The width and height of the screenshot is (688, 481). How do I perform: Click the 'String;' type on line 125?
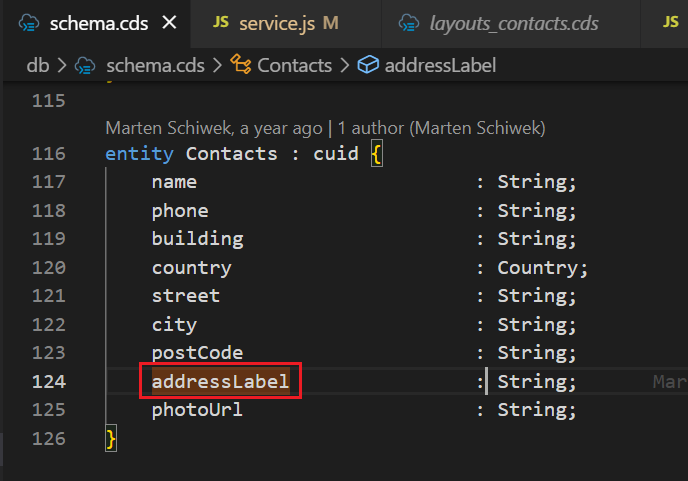[537, 410]
